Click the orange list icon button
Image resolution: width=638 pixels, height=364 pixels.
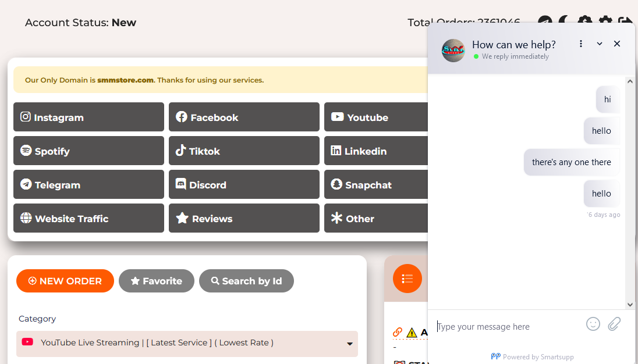(407, 279)
